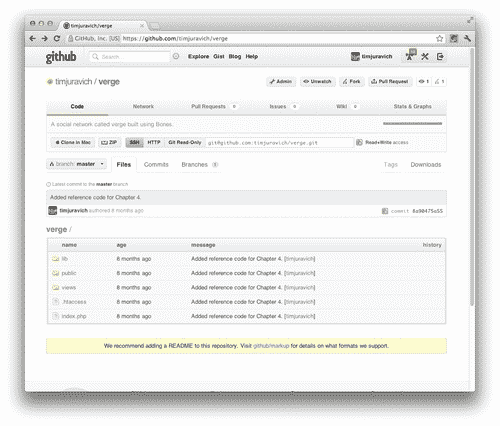Click the forks count icon
Viewport: 500px width, 426px height.
coord(439,81)
